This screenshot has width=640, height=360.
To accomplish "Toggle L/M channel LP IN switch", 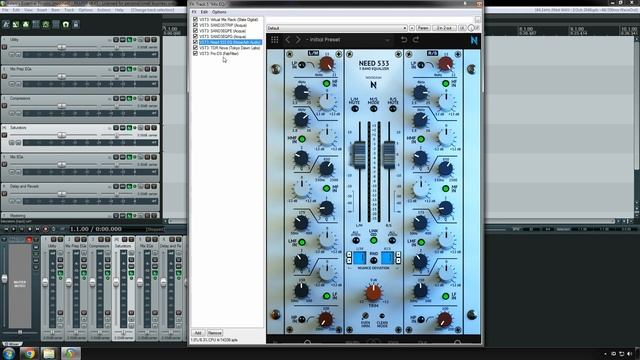I will 302,64.
